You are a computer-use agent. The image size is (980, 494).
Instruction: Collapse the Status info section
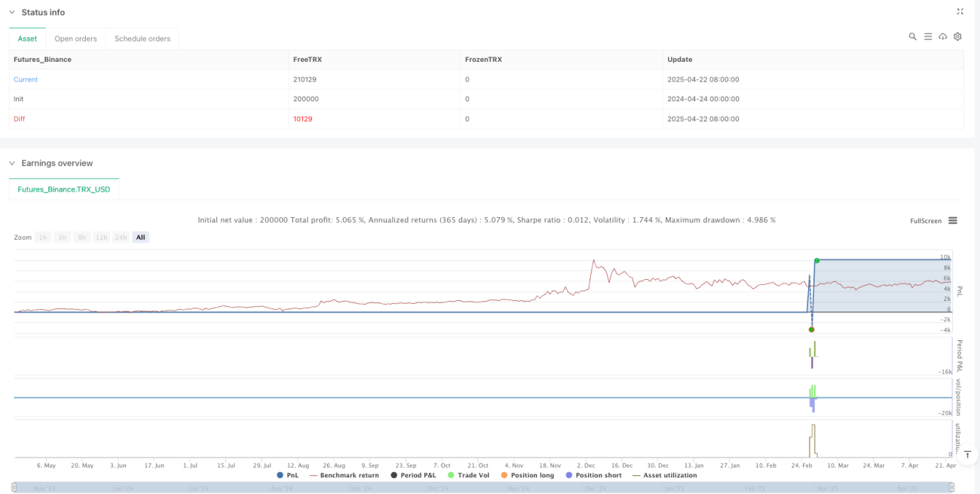point(11,12)
